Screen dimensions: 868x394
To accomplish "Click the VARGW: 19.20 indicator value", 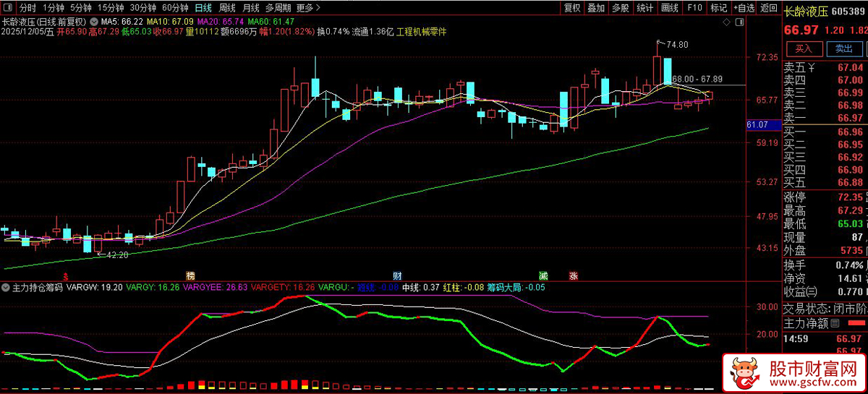I will tap(95, 287).
